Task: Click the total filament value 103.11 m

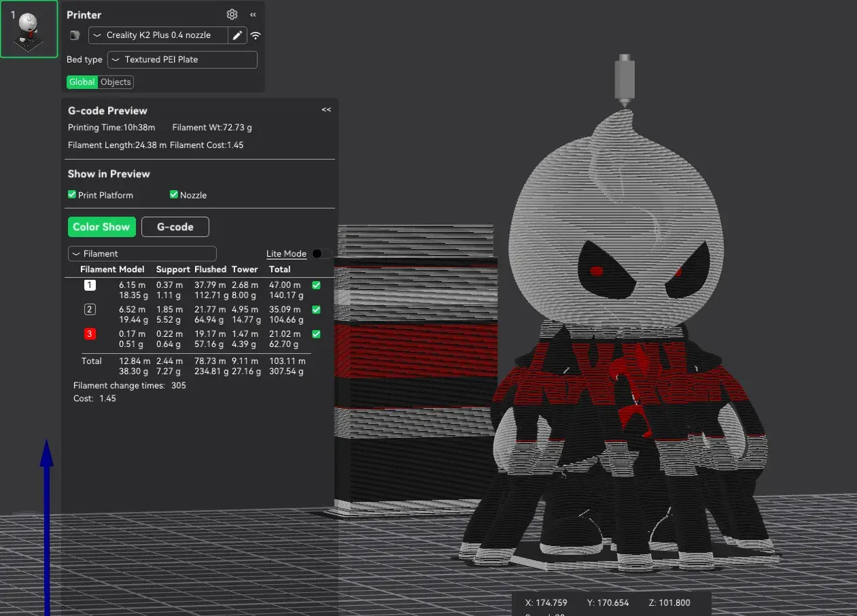Action: [286, 361]
